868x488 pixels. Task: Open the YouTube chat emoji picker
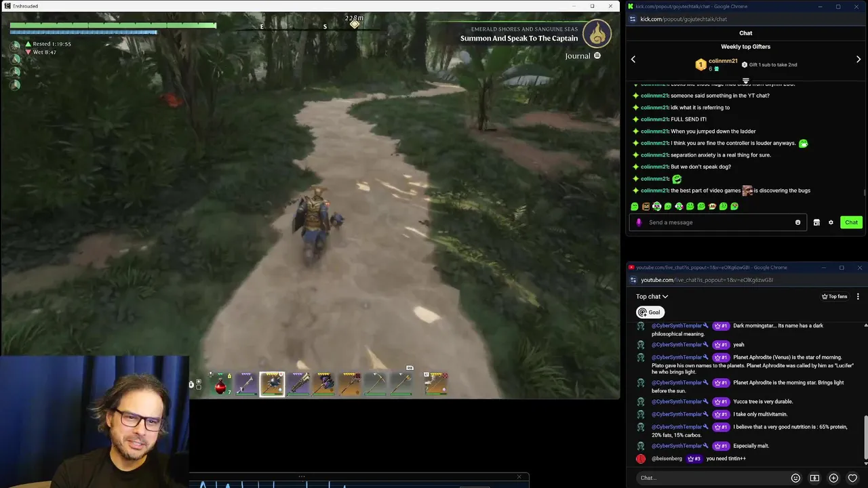tap(795, 478)
